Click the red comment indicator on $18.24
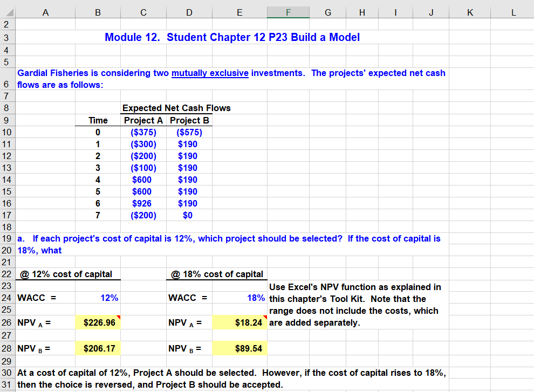The height and width of the screenshot is (392, 534). pos(265,318)
